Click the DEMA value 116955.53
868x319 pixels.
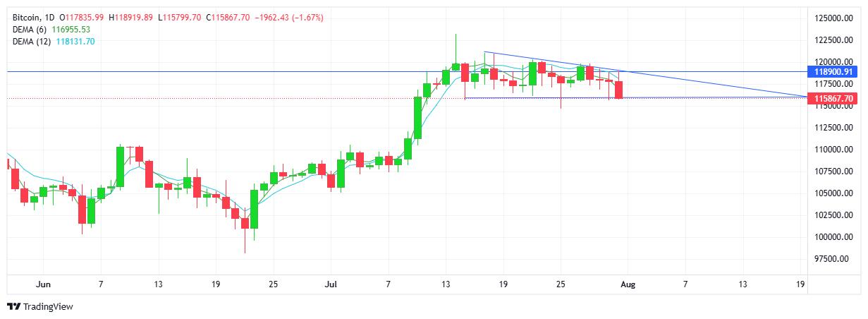[x=71, y=29]
